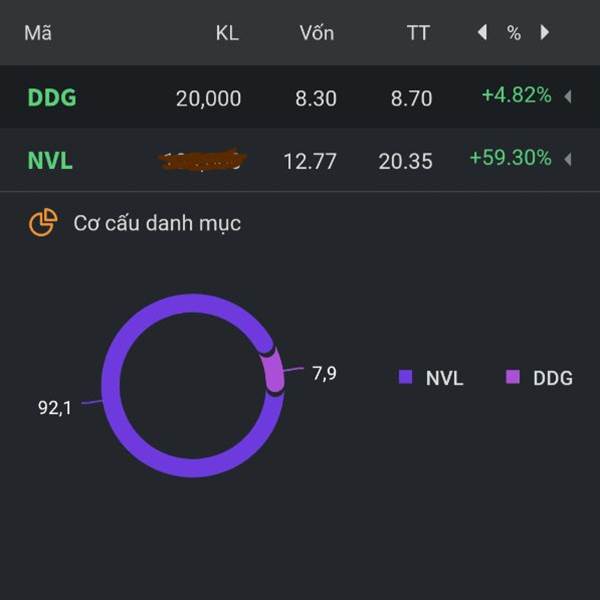The height and width of the screenshot is (600, 600).
Task: Select the DDG stock ticker
Action: pyautogui.click(x=52, y=98)
